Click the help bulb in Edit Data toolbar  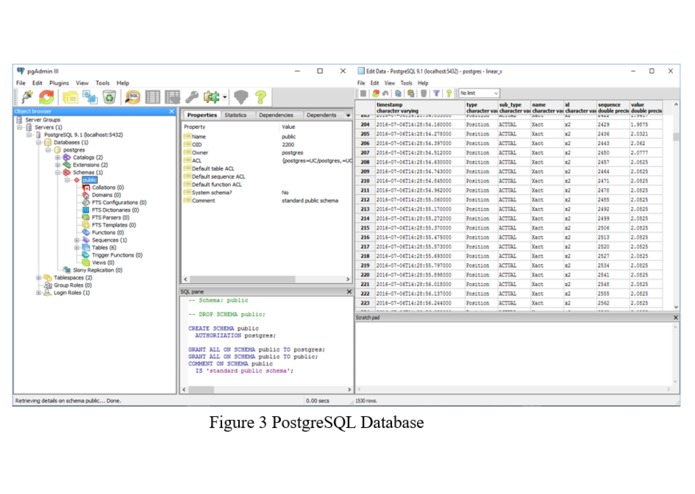click(x=449, y=93)
